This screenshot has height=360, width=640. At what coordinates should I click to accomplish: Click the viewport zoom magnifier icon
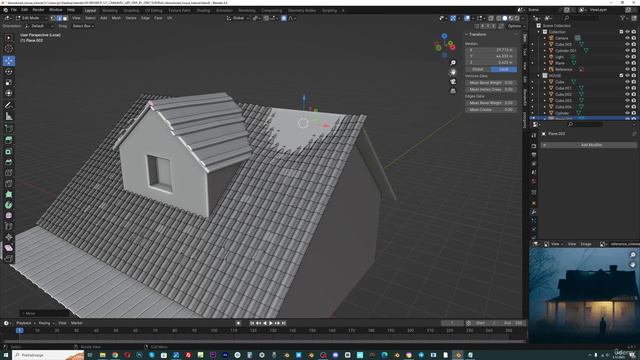pyautogui.click(x=453, y=63)
